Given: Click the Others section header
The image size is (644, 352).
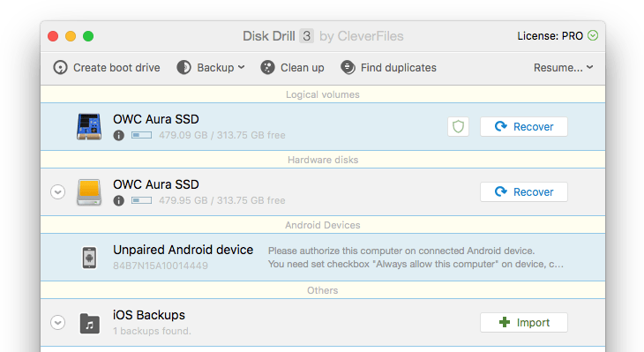Looking at the screenshot, I should (x=323, y=290).
